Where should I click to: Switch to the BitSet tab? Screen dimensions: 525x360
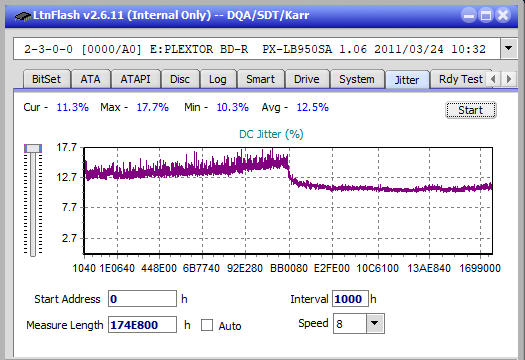[x=47, y=79]
